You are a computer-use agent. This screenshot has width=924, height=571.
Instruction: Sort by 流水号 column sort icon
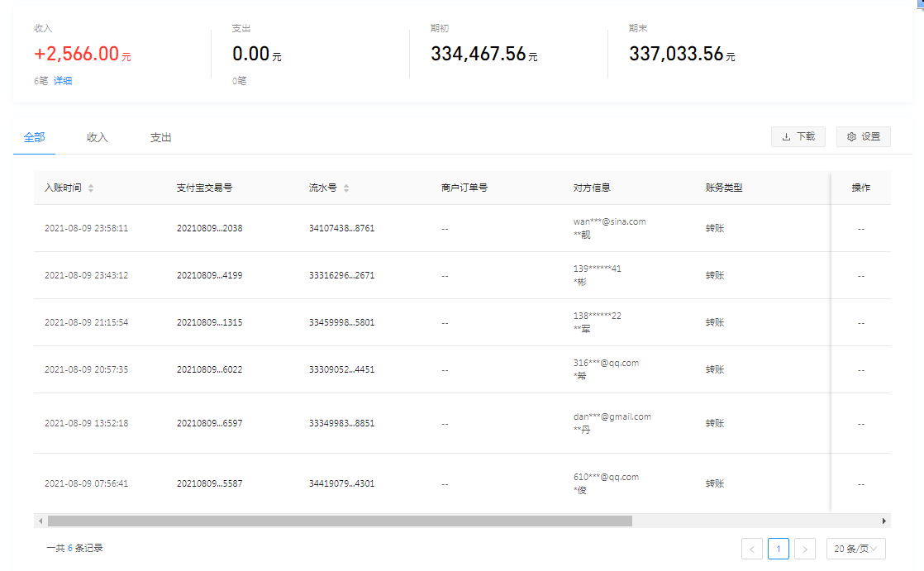pyautogui.click(x=346, y=188)
